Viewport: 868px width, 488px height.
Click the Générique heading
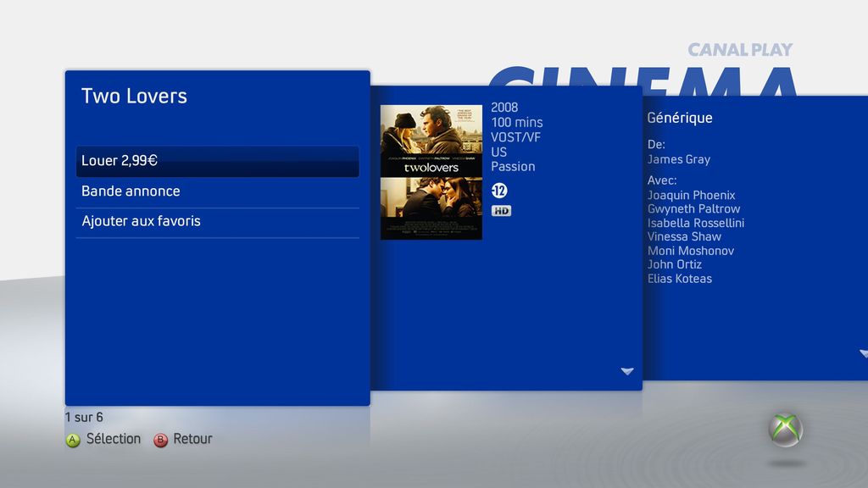[x=680, y=118]
